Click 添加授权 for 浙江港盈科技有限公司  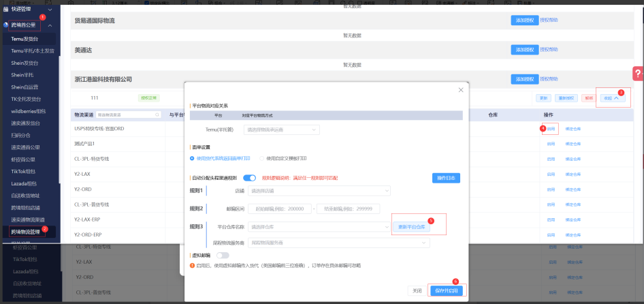coord(524,79)
